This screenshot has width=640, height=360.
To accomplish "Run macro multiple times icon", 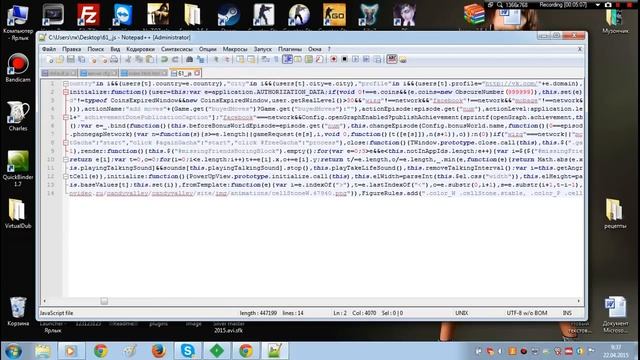I will point(367,60).
